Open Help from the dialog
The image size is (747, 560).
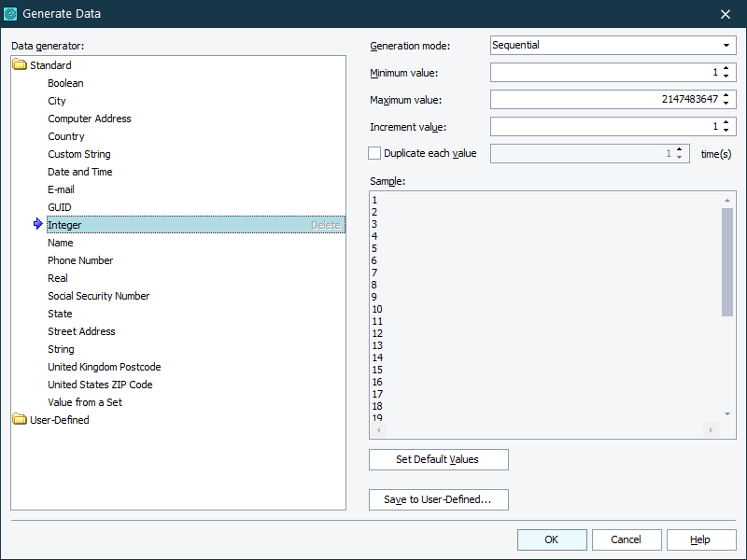click(x=701, y=539)
